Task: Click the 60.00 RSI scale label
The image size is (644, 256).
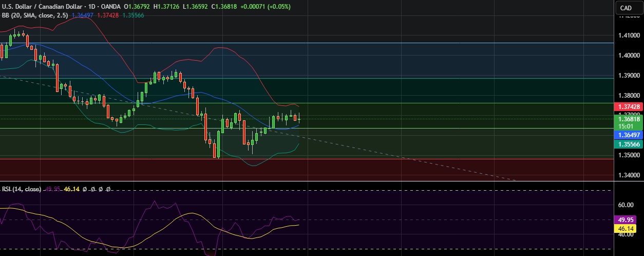Action: [x=625, y=205]
